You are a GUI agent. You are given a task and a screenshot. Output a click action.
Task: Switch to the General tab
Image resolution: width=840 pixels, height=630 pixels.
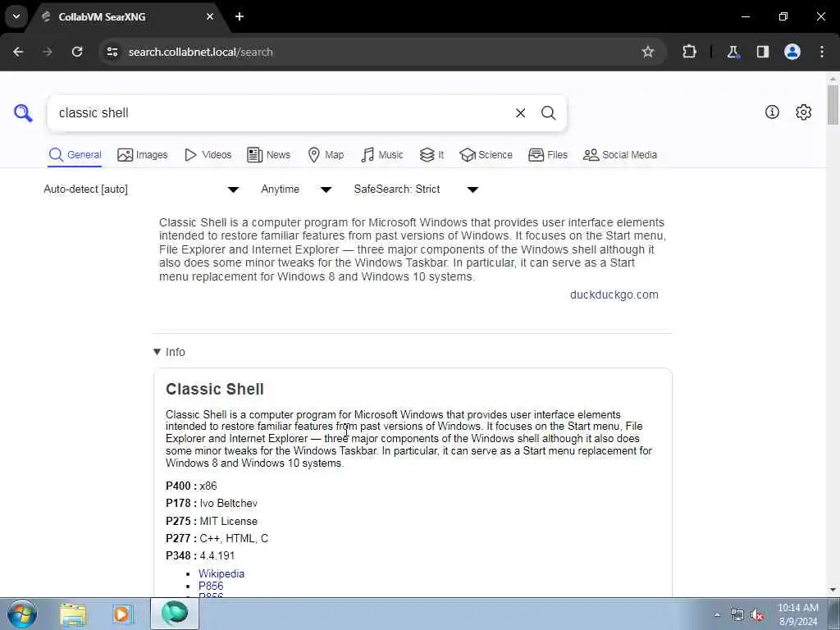[x=75, y=155]
